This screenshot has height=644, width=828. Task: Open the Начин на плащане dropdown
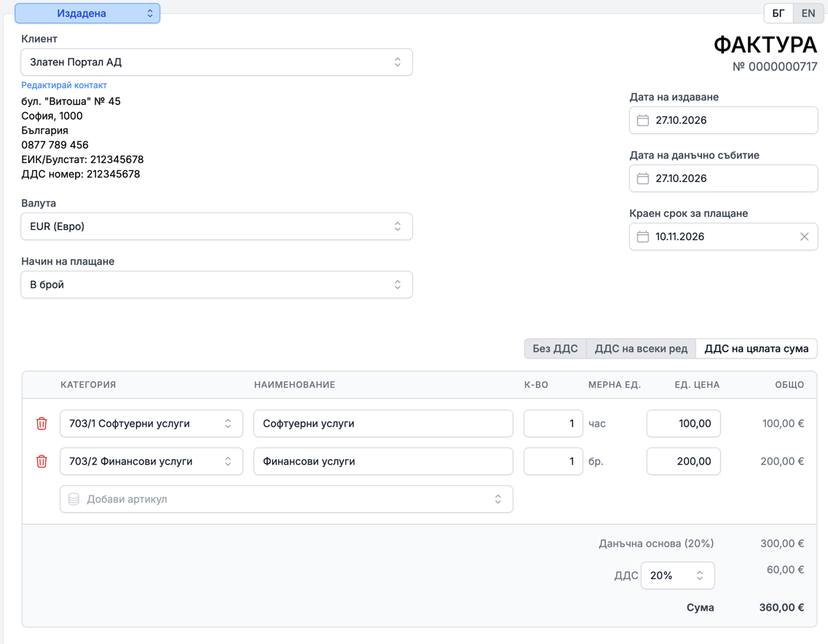pos(216,285)
